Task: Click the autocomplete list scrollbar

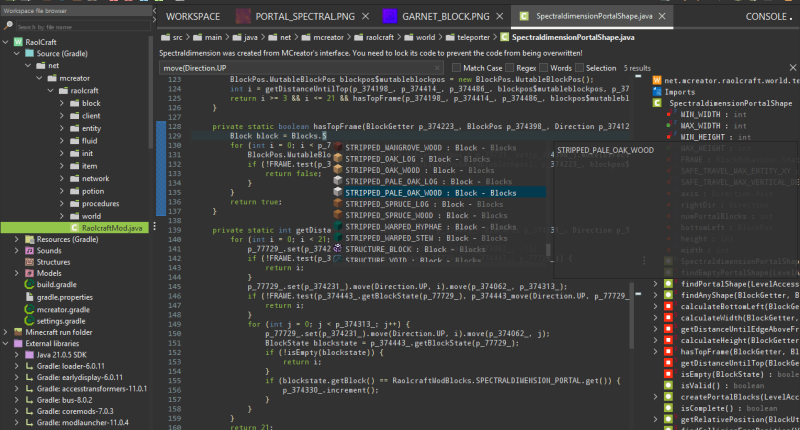Action: pyautogui.click(x=548, y=249)
